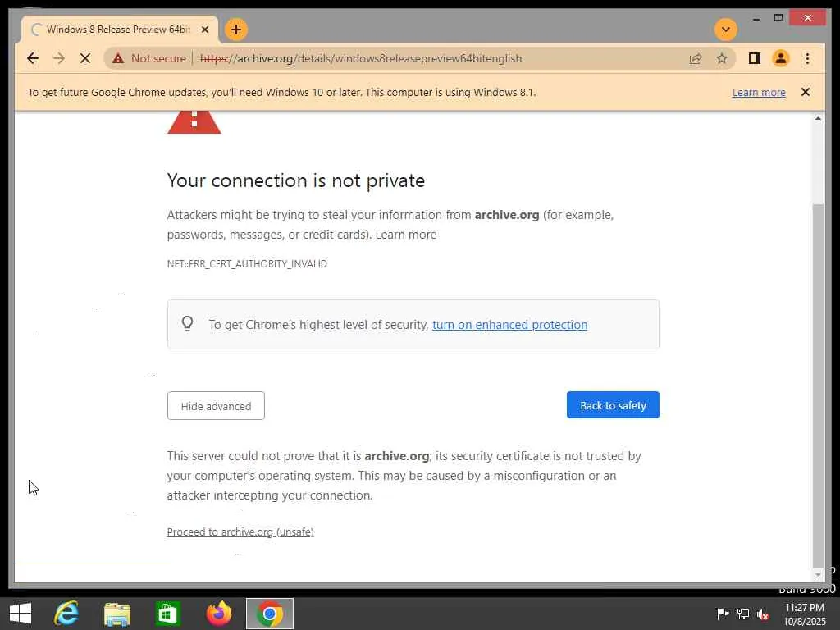Launch Internet Explorer from taskbar

click(x=66, y=614)
